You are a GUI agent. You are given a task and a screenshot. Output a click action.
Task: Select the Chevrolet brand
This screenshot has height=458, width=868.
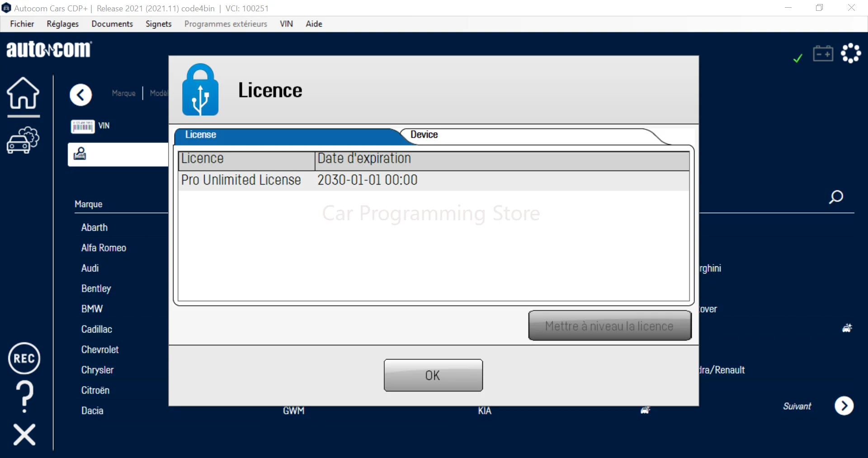coord(100,349)
